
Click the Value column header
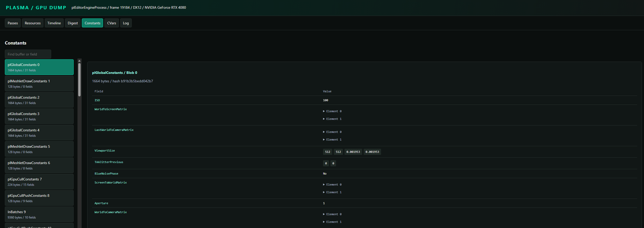[327, 91]
